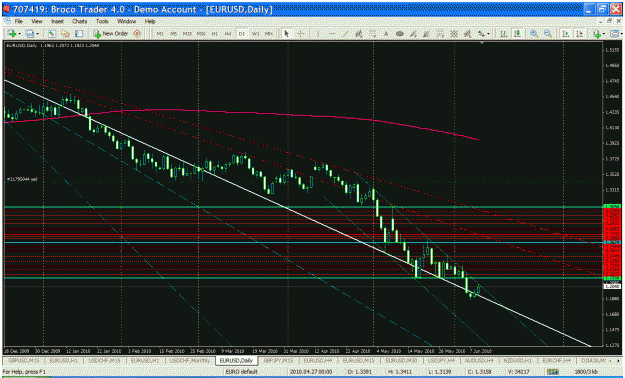Open the File menu
The width and height of the screenshot is (625, 378).
coord(18,21)
